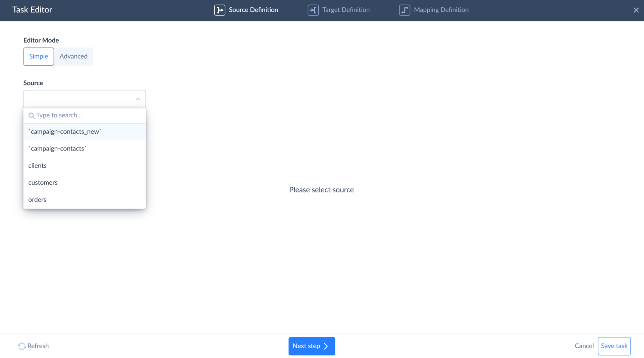Click the arrow icon inside the Next step button
Screen dimensions: 644x358
click(x=326, y=346)
